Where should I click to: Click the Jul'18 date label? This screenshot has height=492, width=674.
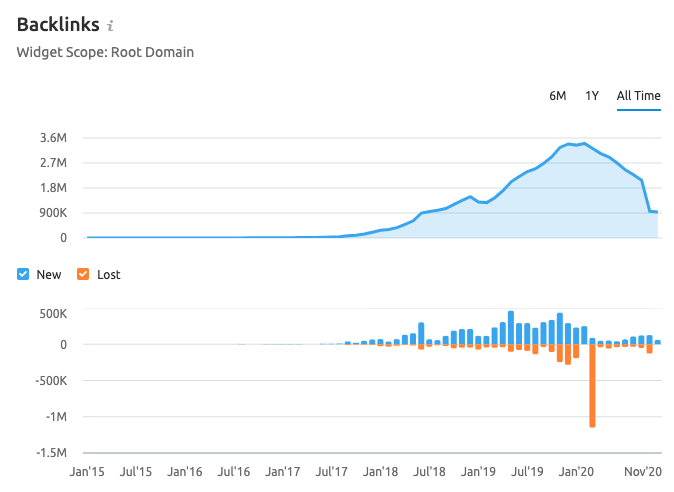[x=429, y=472]
